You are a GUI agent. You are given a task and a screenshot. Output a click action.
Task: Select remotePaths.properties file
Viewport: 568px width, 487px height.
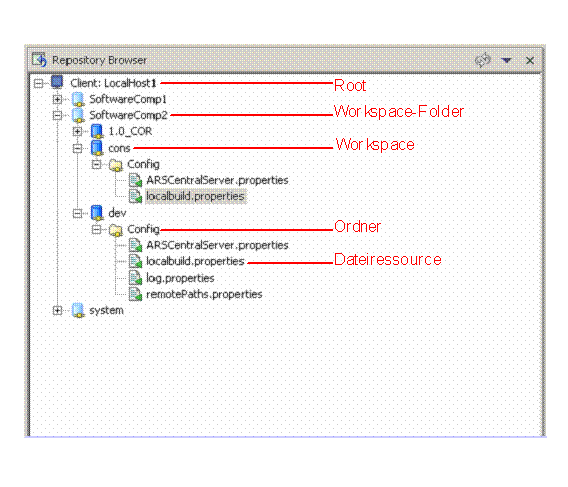point(204,294)
